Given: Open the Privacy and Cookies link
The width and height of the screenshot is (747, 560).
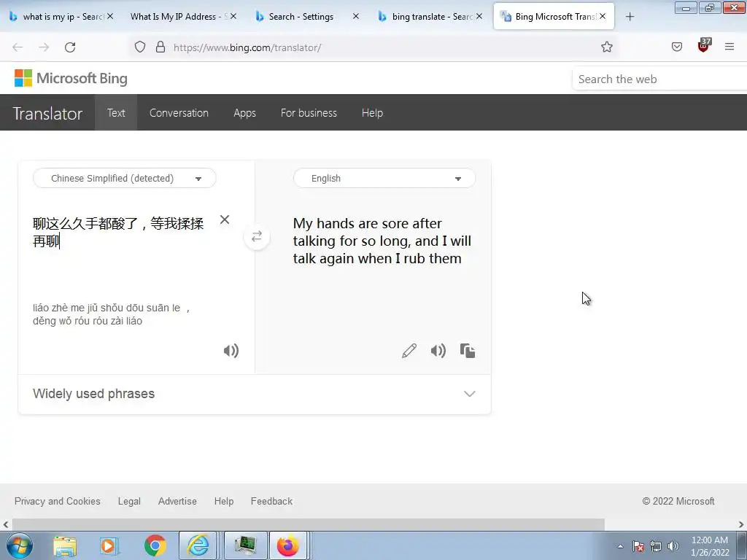Looking at the screenshot, I should tap(57, 501).
